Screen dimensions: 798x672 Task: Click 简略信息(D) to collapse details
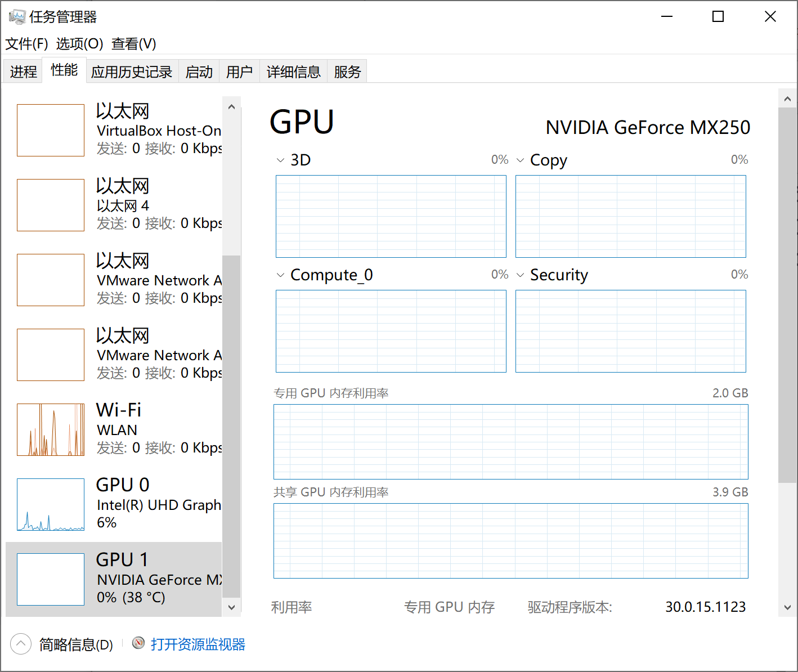tap(76, 644)
